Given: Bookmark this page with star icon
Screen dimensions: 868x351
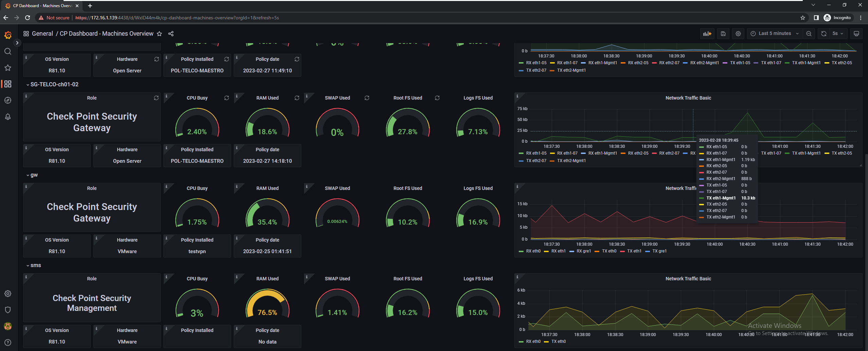Looking at the screenshot, I should [803, 18].
